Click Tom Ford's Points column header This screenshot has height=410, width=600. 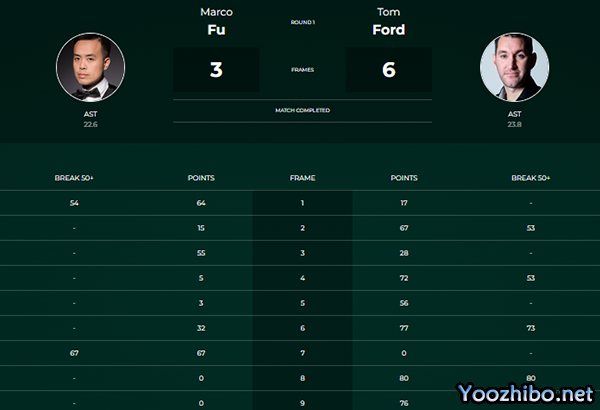pos(404,178)
